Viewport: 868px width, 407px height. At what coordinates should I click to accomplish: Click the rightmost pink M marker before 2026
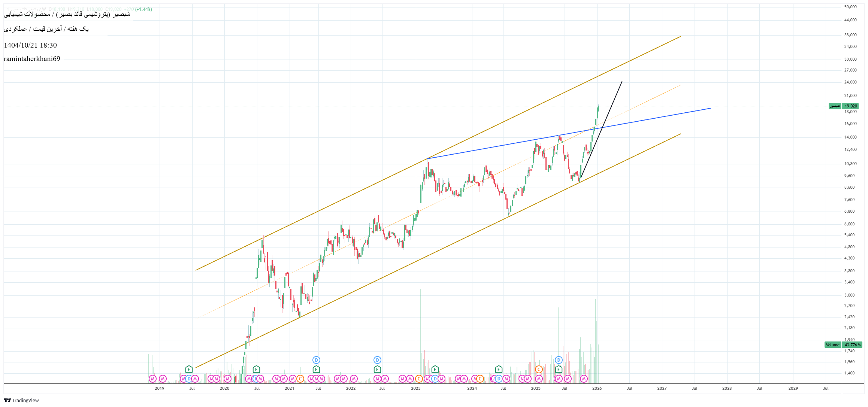584,379
